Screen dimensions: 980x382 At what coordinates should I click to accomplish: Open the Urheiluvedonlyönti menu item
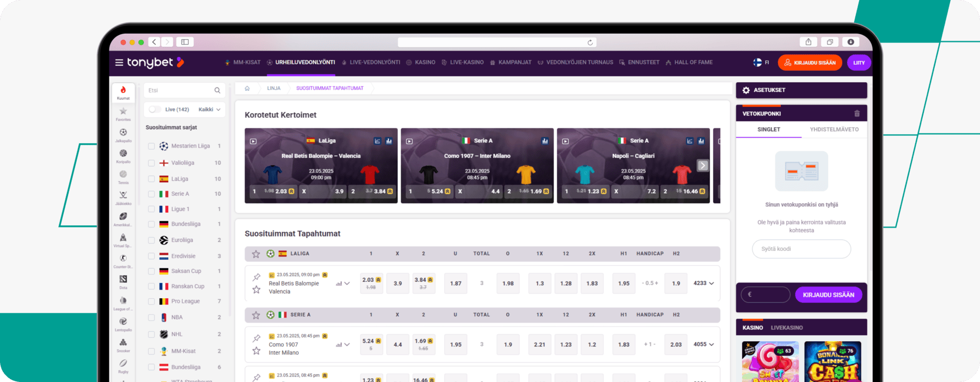click(x=301, y=63)
